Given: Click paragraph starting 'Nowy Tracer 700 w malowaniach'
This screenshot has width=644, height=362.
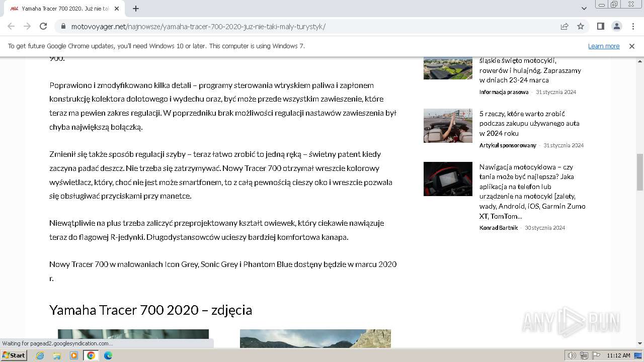Looking at the screenshot, I should point(223,271).
